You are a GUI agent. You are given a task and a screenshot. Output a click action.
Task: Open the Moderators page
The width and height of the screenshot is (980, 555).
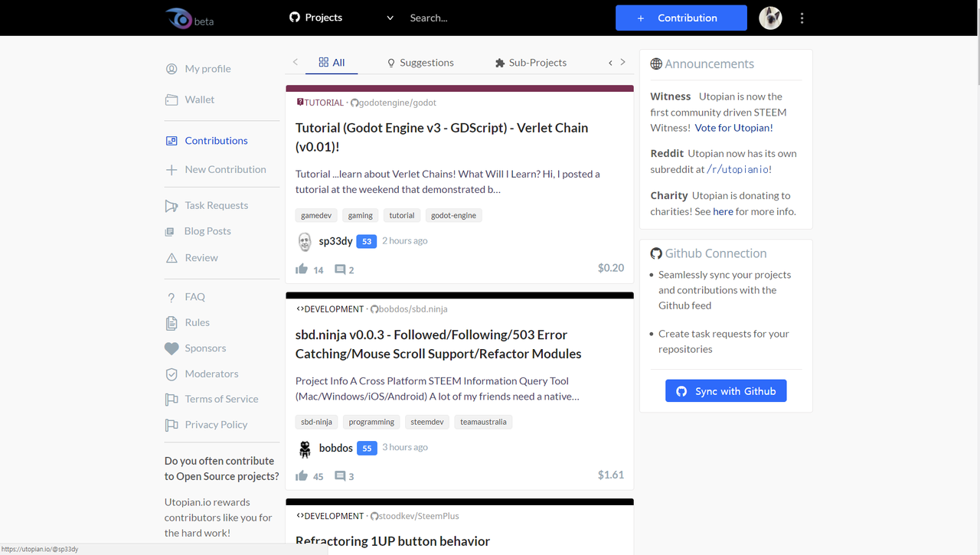click(x=211, y=374)
